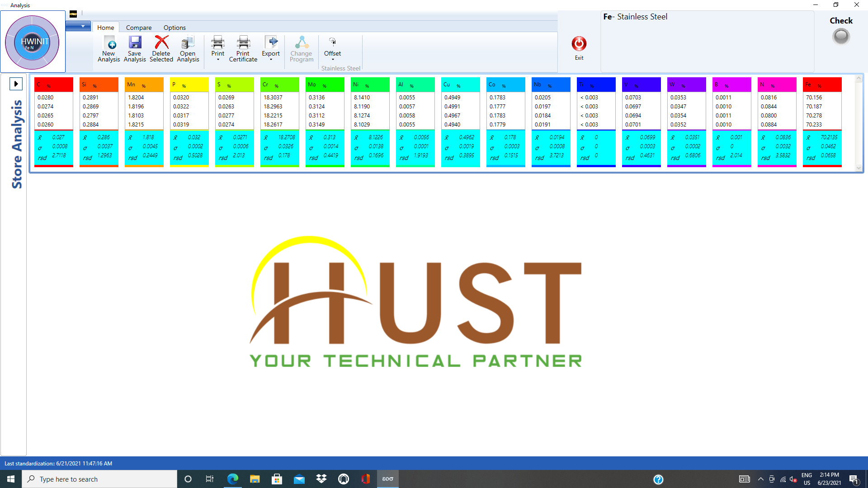
Task: Select the C element red header
Action: click(54, 84)
